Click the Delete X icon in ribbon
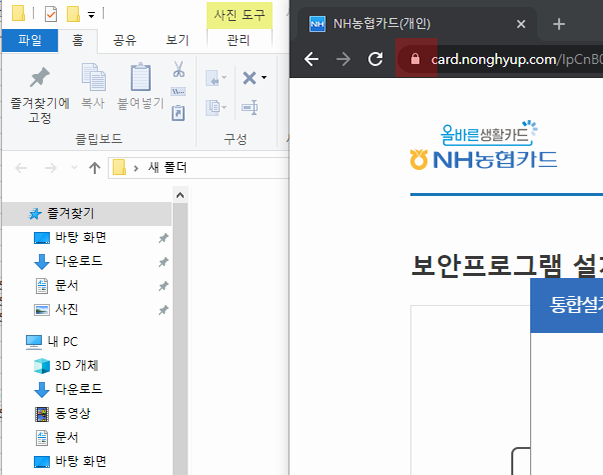The width and height of the screenshot is (603, 475). click(250, 78)
